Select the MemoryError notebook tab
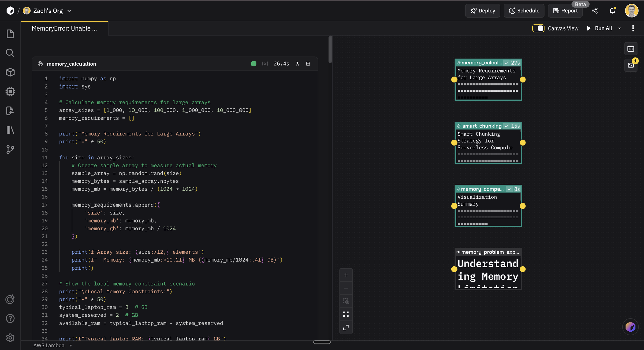The width and height of the screenshot is (644, 350). pos(64,28)
